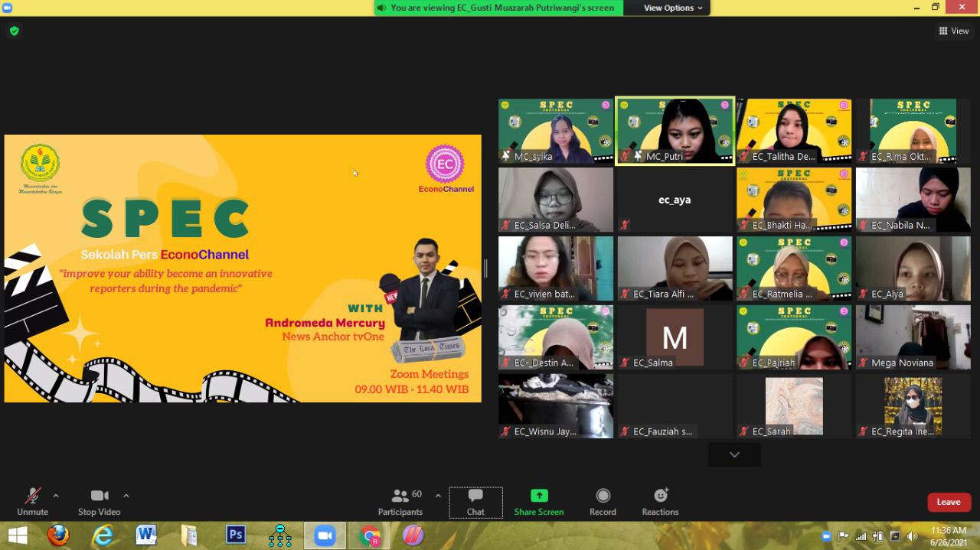The height and width of the screenshot is (550, 980).
Task: Click the red Leave button
Action: click(x=949, y=502)
